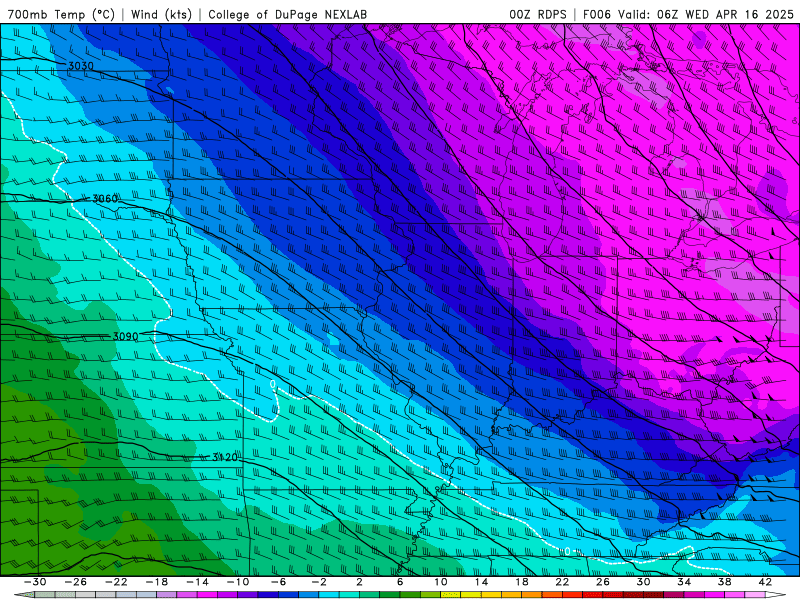Click the 'F006' forecast hour text
Image resolution: width=800 pixels, height=600 pixels.
coord(596,14)
